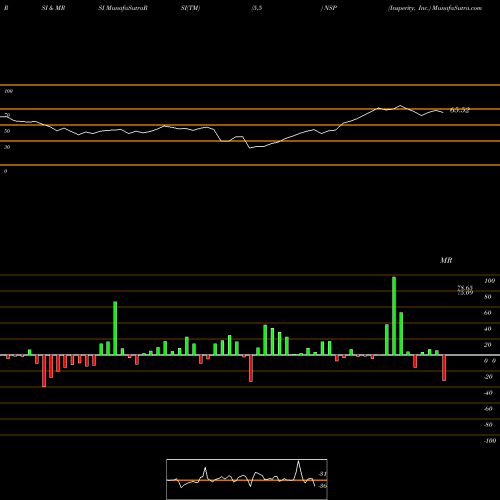Click the RSI axis label 30
The width and height of the screenshot is (500, 500).
pos(7,147)
